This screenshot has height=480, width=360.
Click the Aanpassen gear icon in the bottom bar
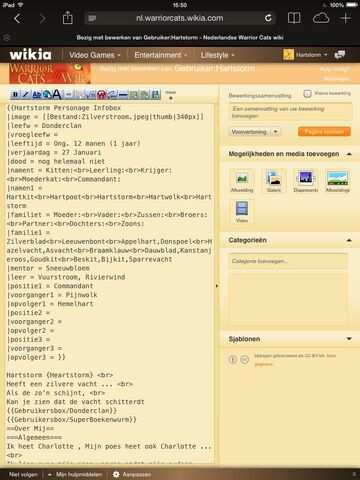click(x=116, y=474)
